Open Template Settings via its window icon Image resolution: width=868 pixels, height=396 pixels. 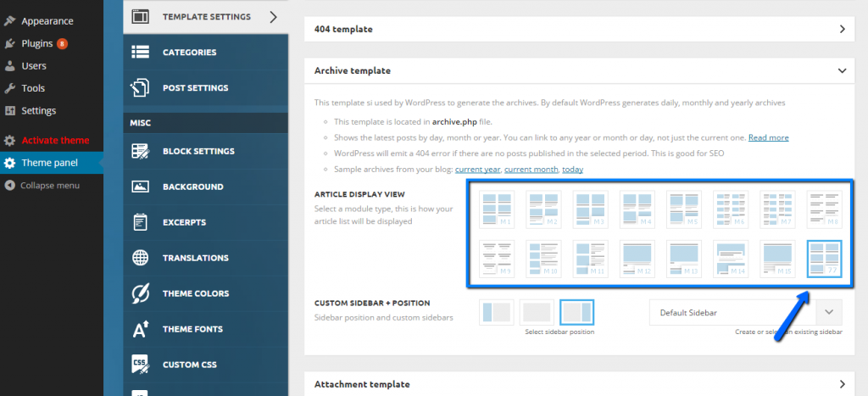141,17
